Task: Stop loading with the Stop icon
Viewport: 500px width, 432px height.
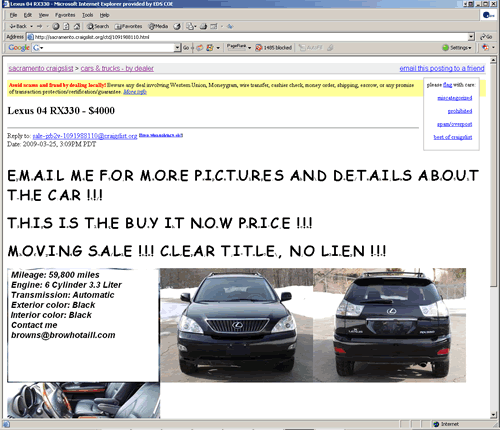Action: click(x=56, y=26)
